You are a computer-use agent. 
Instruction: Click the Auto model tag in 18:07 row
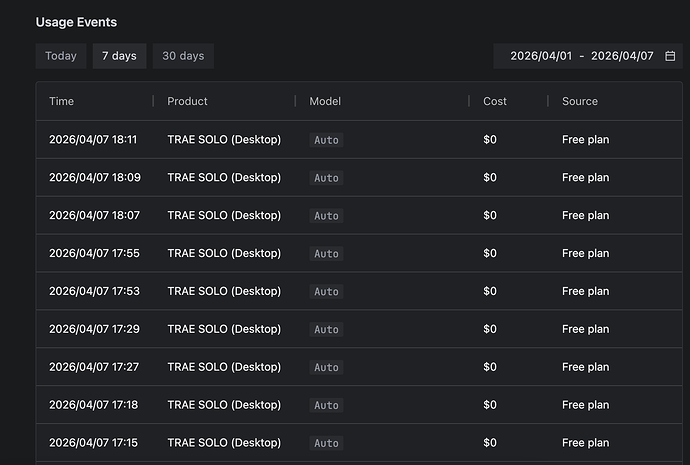[326, 216]
